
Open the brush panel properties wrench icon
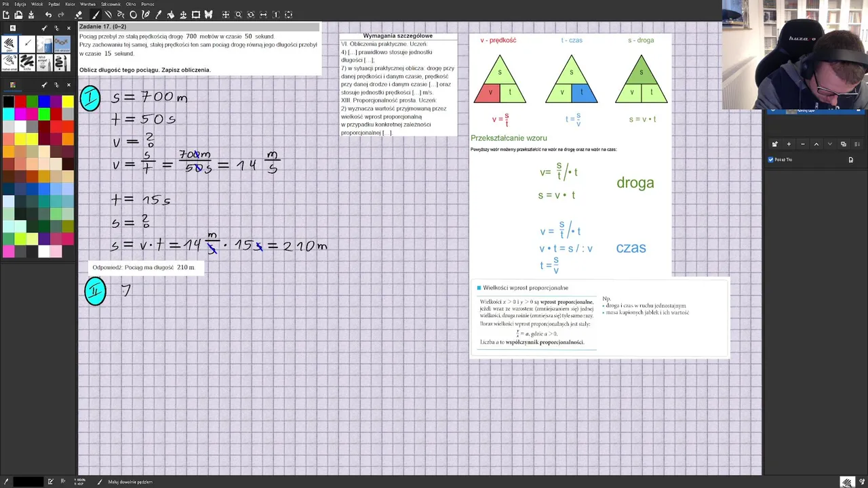(44, 28)
